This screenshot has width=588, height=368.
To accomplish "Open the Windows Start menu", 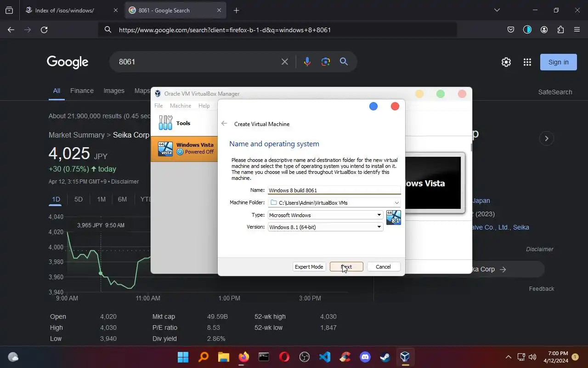I will point(183,357).
